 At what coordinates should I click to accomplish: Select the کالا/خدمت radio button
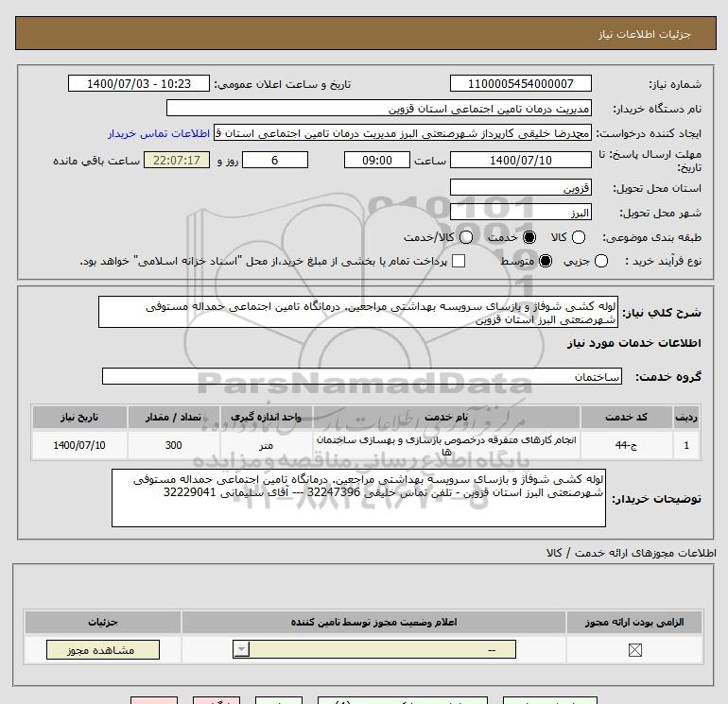coord(466,237)
